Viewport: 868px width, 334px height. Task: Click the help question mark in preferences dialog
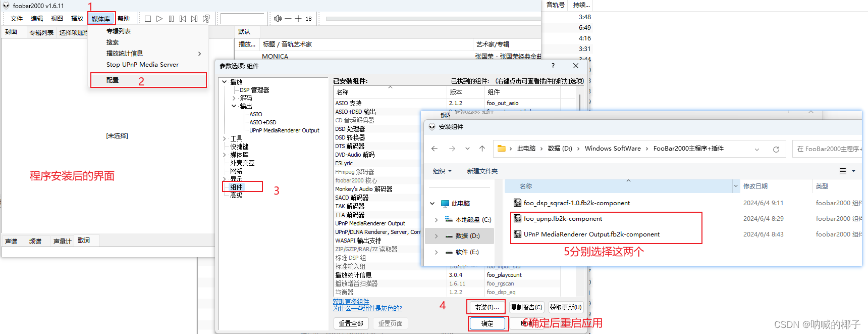pos(553,66)
